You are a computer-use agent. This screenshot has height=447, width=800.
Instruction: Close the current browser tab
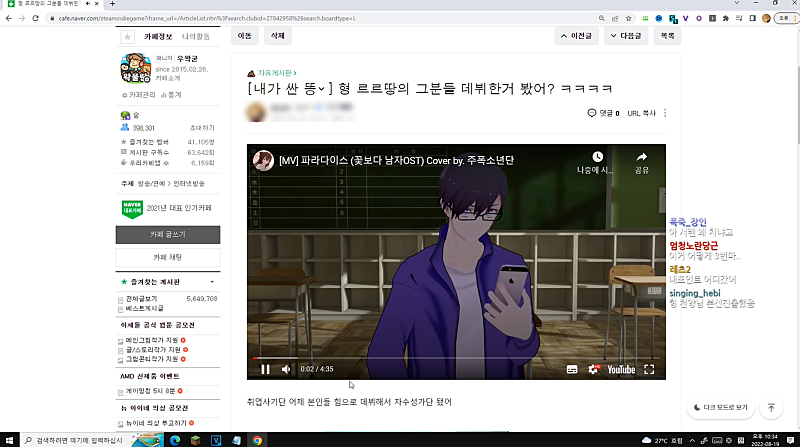point(96,4)
